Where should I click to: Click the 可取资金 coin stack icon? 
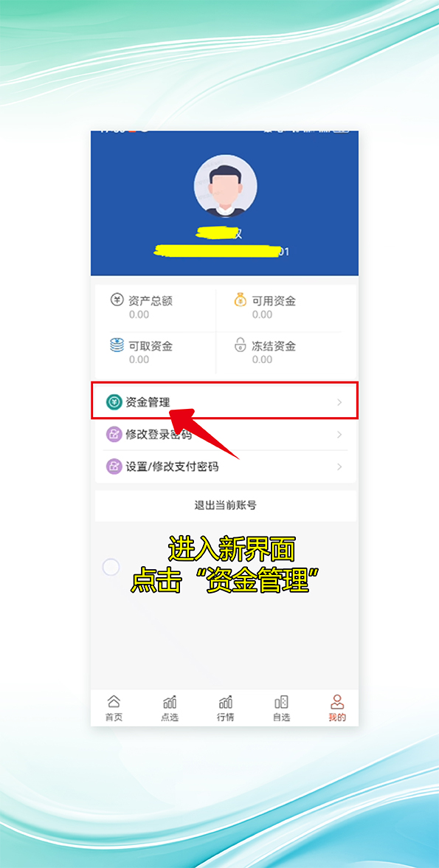pos(117,345)
